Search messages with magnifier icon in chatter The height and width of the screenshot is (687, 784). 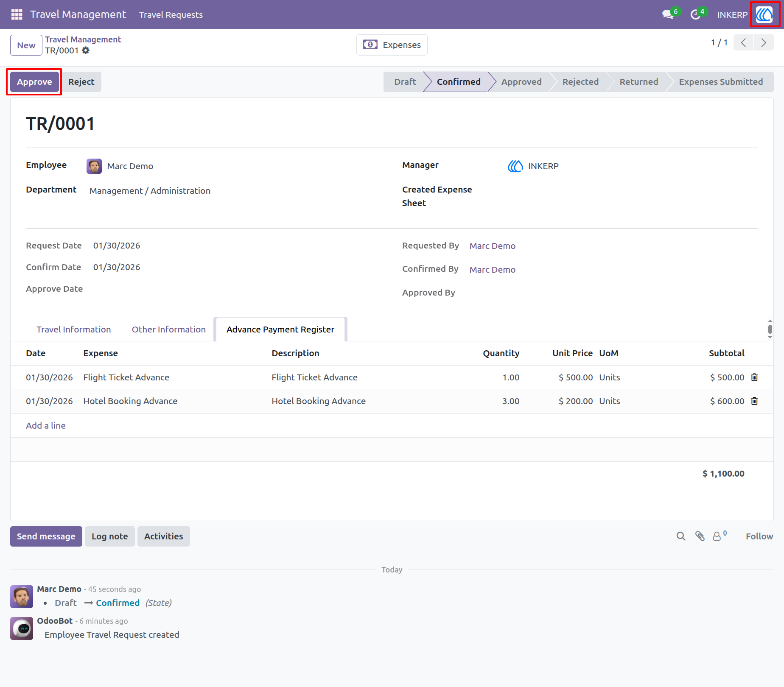[681, 536]
